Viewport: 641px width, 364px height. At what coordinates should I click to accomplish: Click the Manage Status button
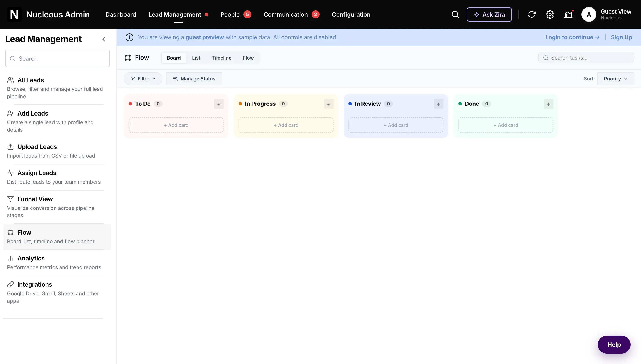(x=194, y=79)
